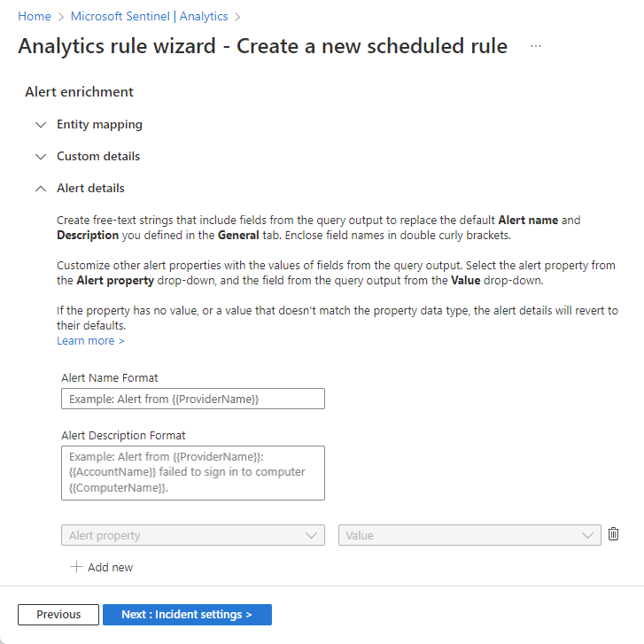This screenshot has height=644, width=644.
Task: Proceed to Next: Incident settings
Action: [x=187, y=615]
